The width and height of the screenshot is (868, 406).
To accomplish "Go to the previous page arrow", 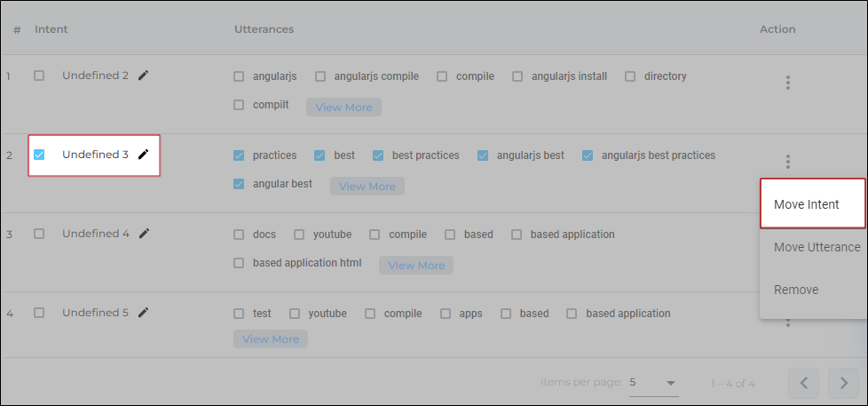I will (x=803, y=383).
